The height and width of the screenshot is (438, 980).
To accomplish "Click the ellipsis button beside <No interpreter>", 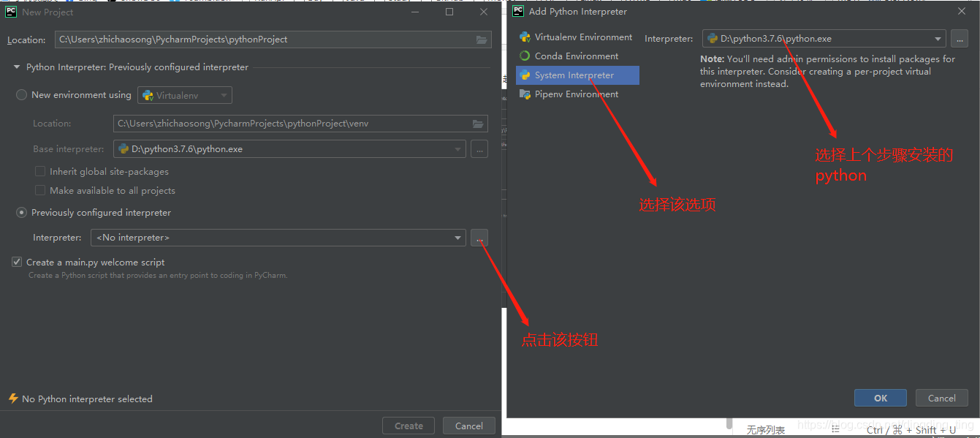I will click(479, 238).
